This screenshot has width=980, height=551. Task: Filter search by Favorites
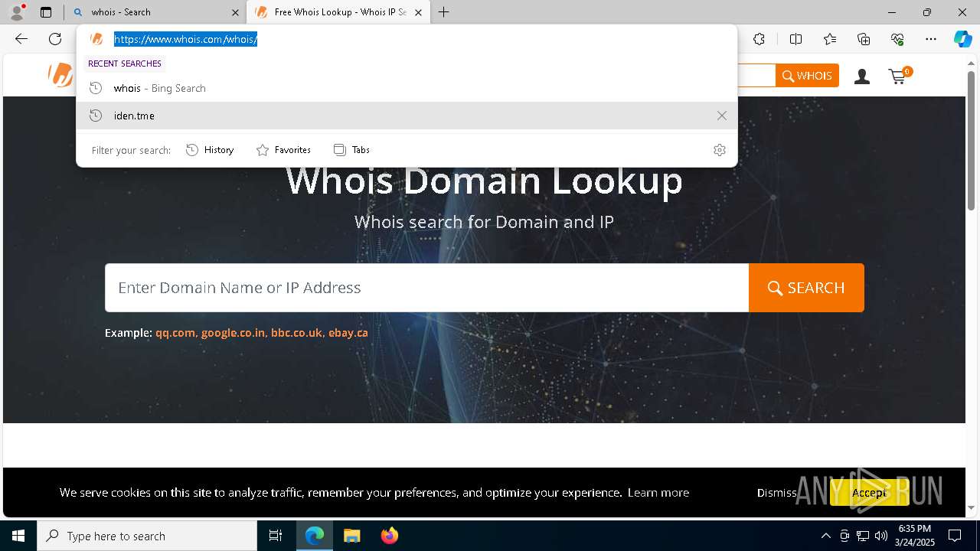coord(283,150)
